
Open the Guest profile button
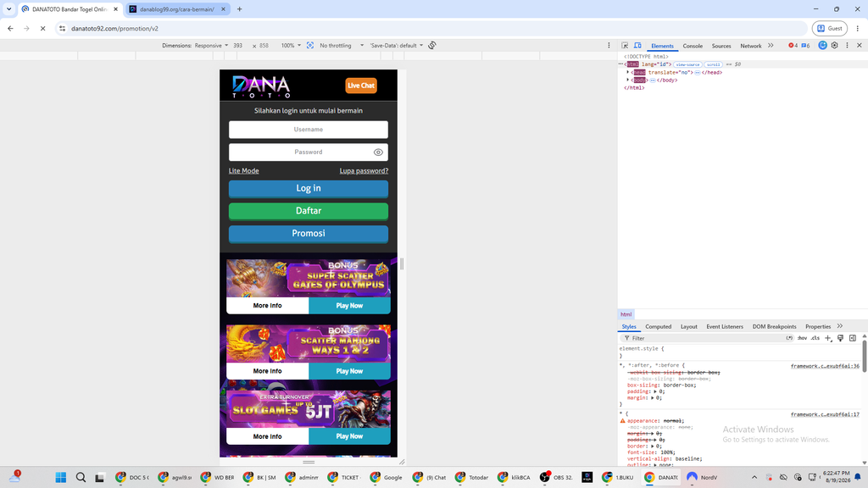coord(829,28)
